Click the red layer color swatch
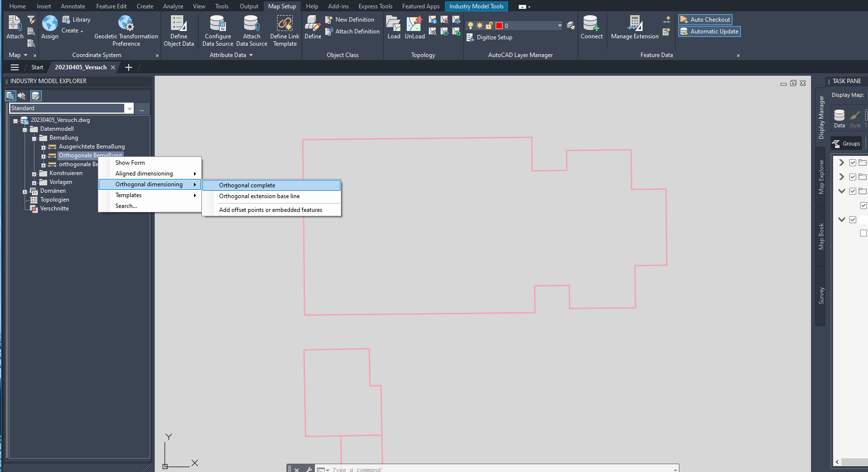Viewport: 868px width, 472px height. [498, 25]
